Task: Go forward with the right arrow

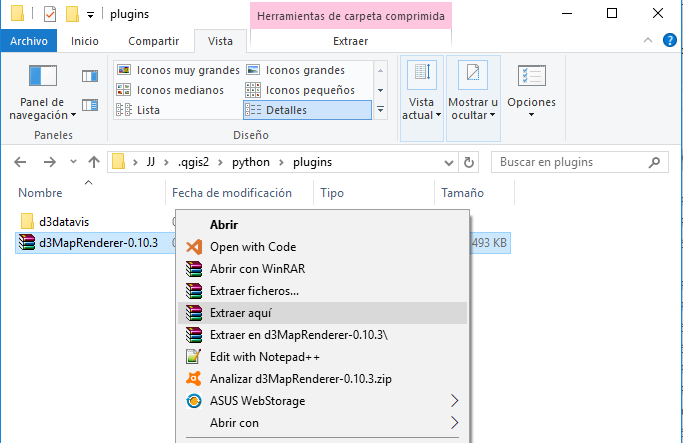Action: click(x=50, y=162)
